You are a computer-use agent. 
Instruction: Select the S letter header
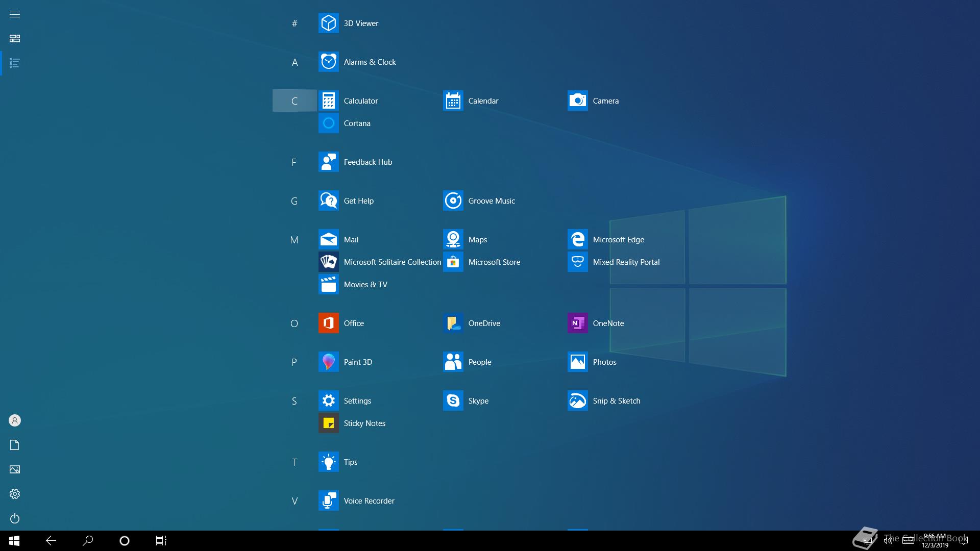click(295, 400)
